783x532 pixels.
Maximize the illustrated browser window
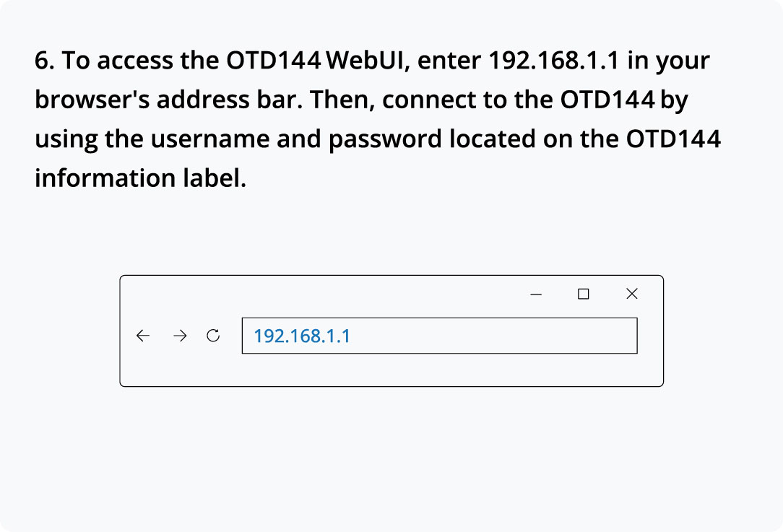pyautogui.click(x=584, y=294)
